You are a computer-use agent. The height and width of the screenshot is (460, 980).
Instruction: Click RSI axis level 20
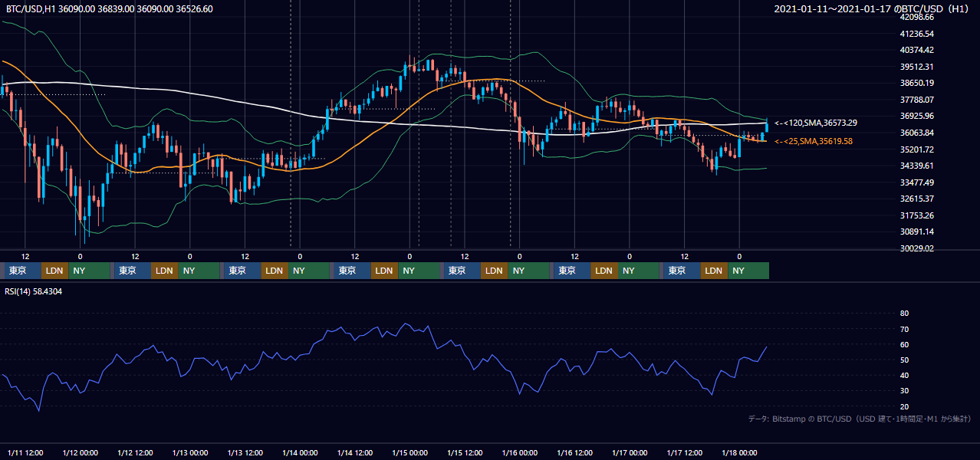[x=904, y=406]
